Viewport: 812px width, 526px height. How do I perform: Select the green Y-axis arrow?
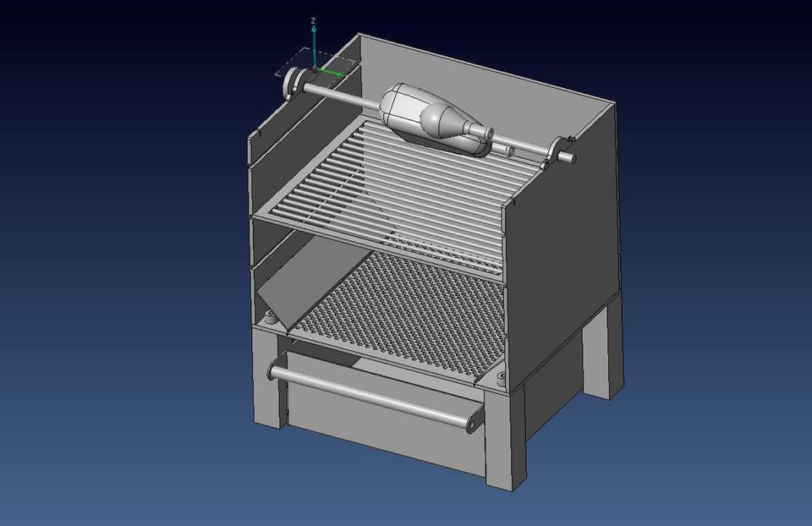coord(337,73)
